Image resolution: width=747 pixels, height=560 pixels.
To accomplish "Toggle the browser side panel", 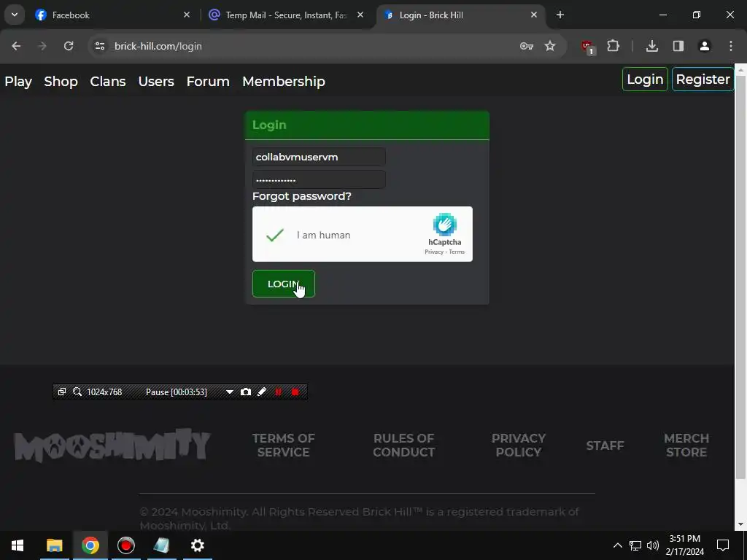I will tap(678, 46).
